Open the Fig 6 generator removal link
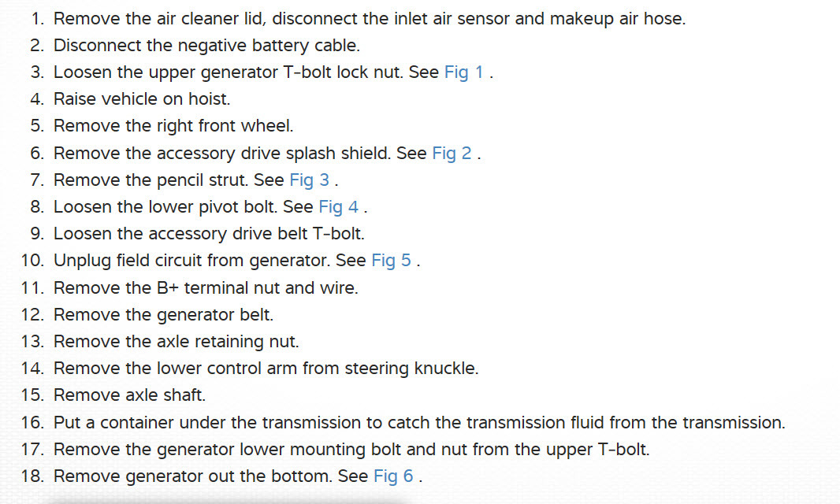Image resolution: width=840 pixels, height=504 pixels. (x=393, y=476)
